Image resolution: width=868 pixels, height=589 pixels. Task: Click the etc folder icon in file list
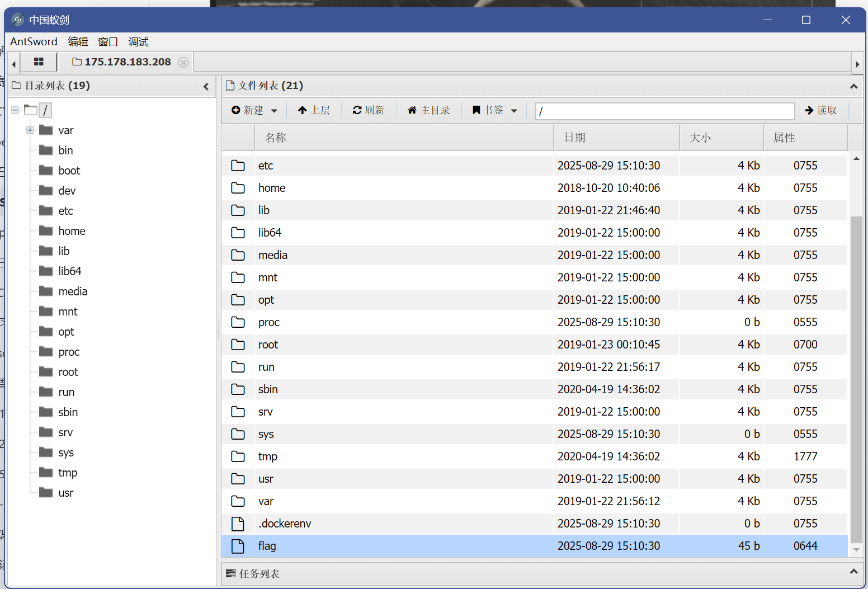[x=238, y=166]
